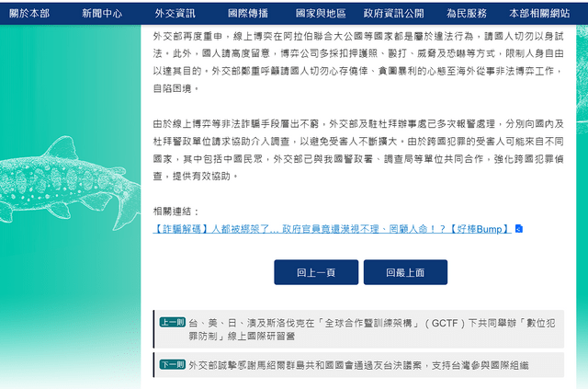
Task: Open next article about 馬紹爾群島 友台決議案
Action: (358, 365)
